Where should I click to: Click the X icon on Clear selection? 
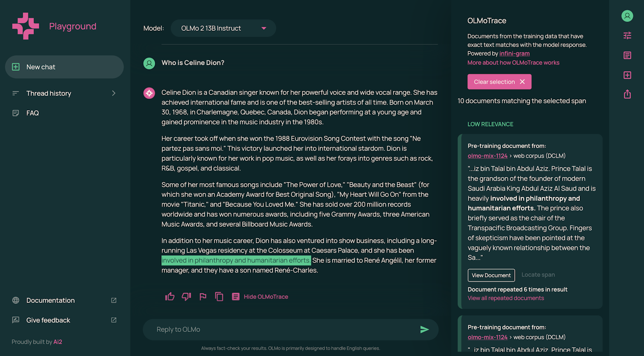pyautogui.click(x=522, y=82)
